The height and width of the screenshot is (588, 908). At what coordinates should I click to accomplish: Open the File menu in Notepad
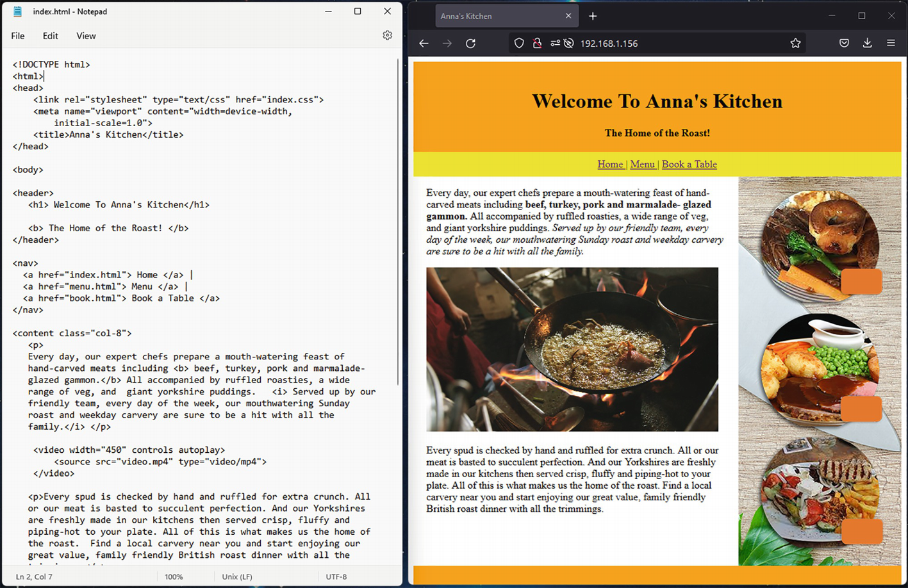(x=18, y=36)
